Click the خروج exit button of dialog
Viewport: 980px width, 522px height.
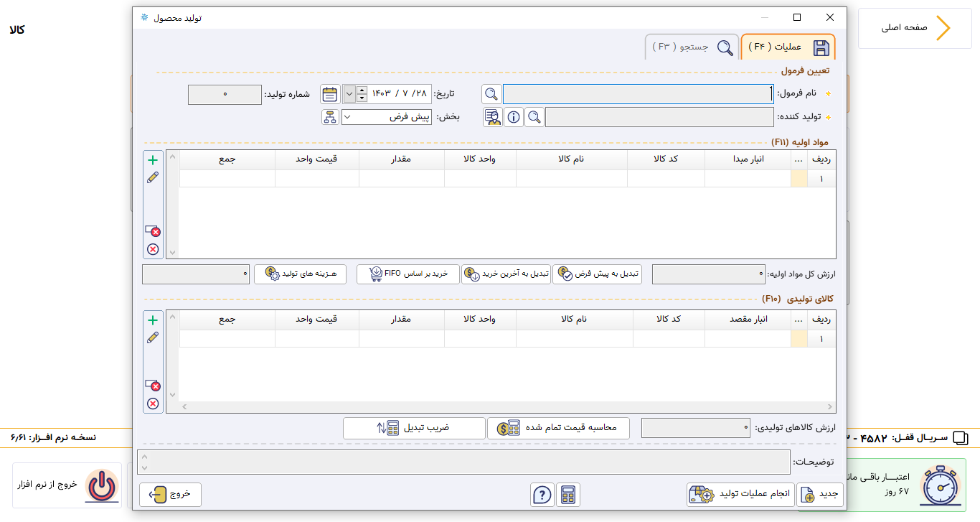point(171,495)
